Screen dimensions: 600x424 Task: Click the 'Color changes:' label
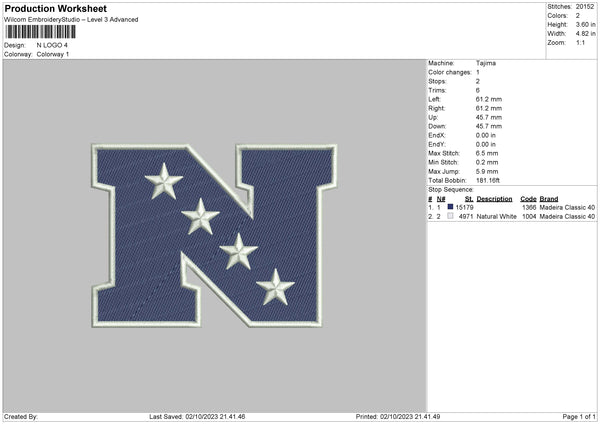(450, 72)
